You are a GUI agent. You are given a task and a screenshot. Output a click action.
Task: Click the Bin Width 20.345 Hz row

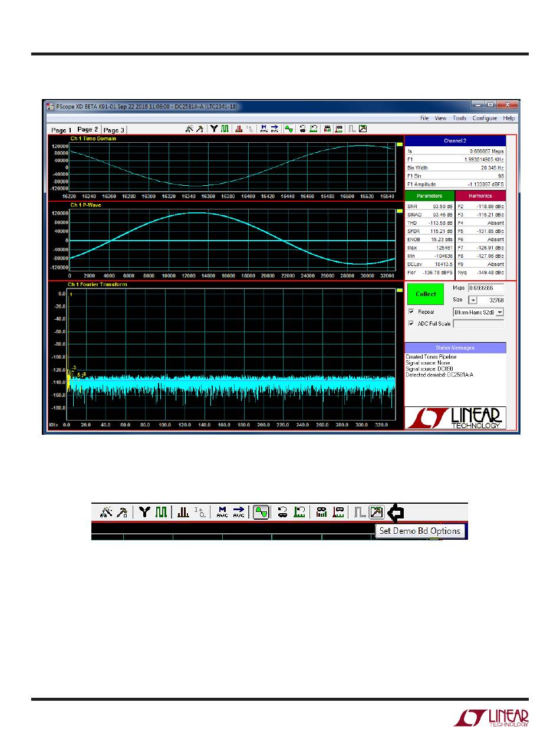point(455,168)
